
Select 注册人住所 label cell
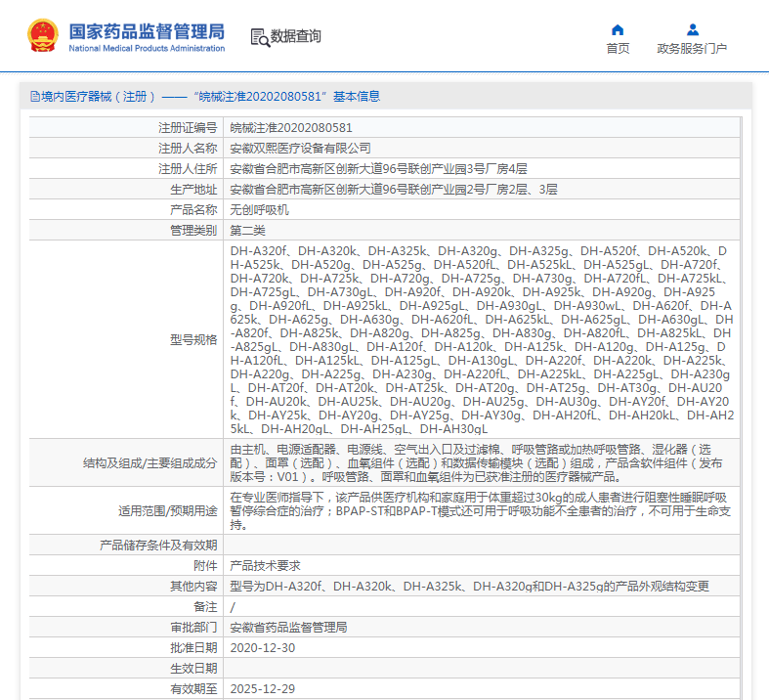tap(126, 169)
